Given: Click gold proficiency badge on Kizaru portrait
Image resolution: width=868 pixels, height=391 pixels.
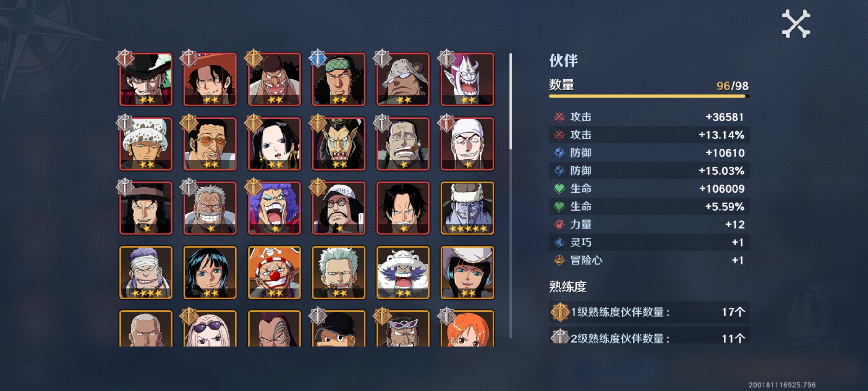Looking at the screenshot, I should click(189, 123).
